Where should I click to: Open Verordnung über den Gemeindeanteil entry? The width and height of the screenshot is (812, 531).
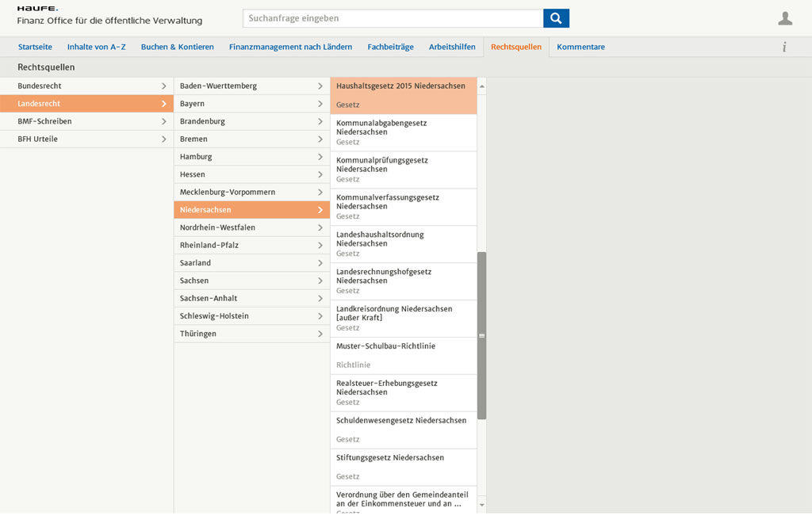tap(404, 500)
